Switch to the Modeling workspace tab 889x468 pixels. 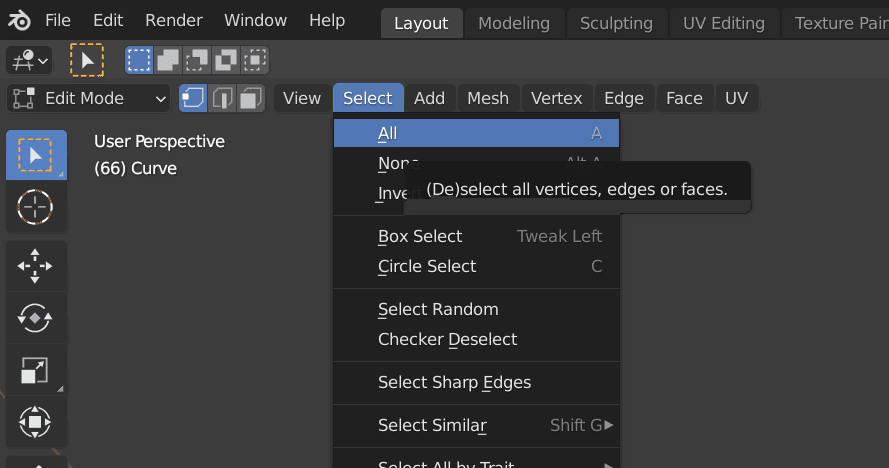point(514,23)
